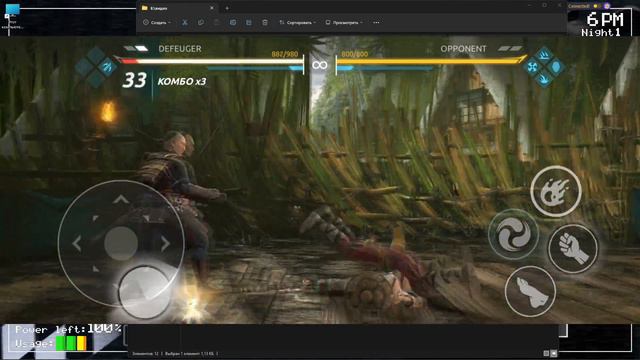Click the Delete trash icon in Explorer toolbar
This screenshot has height=360, width=640.
(x=265, y=22)
